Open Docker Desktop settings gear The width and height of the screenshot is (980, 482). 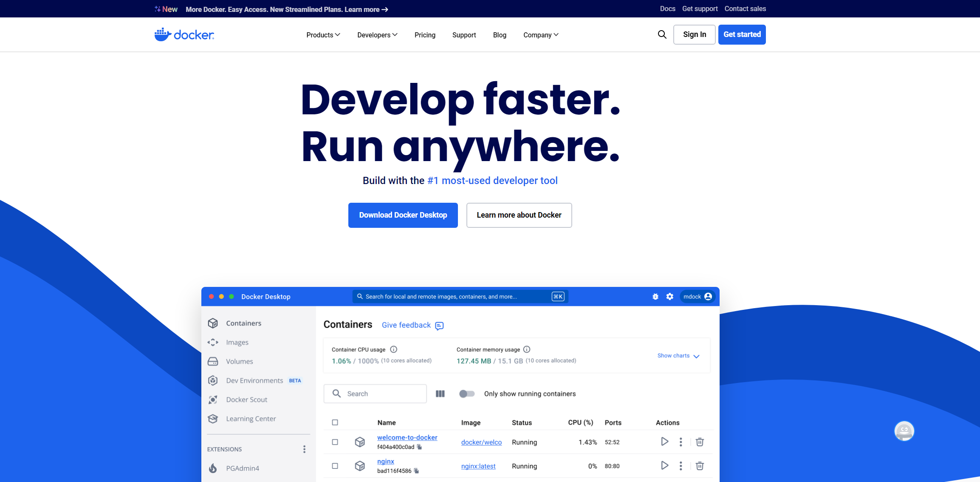tap(670, 297)
